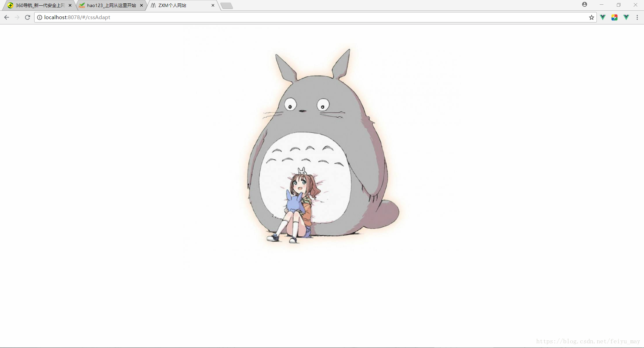The width and height of the screenshot is (644, 348).
Task: Go back to the previous page
Action: (7, 17)
